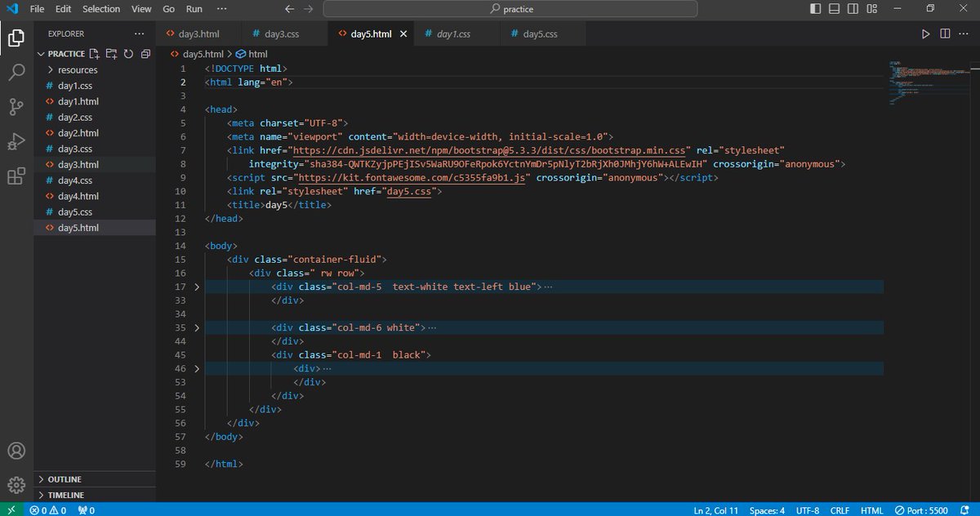
Task: Close the day5.html tab
Action: (403, 34)
